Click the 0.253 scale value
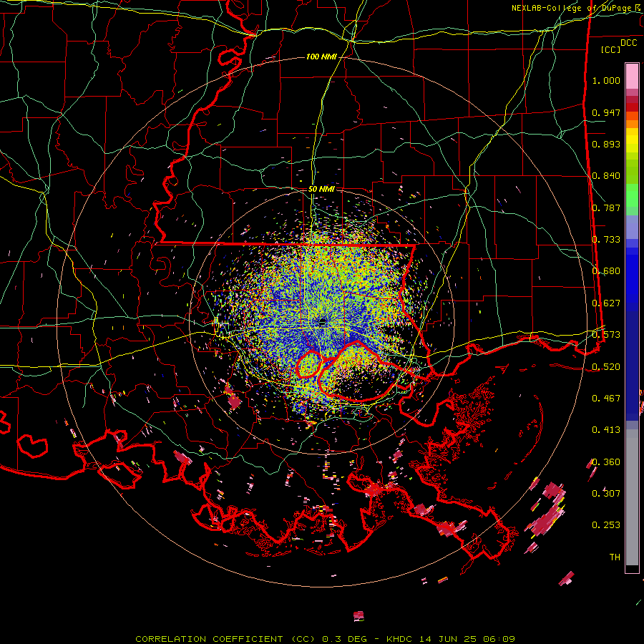The width and height of the screenshot is (644, 644). (x=606, y=525)
